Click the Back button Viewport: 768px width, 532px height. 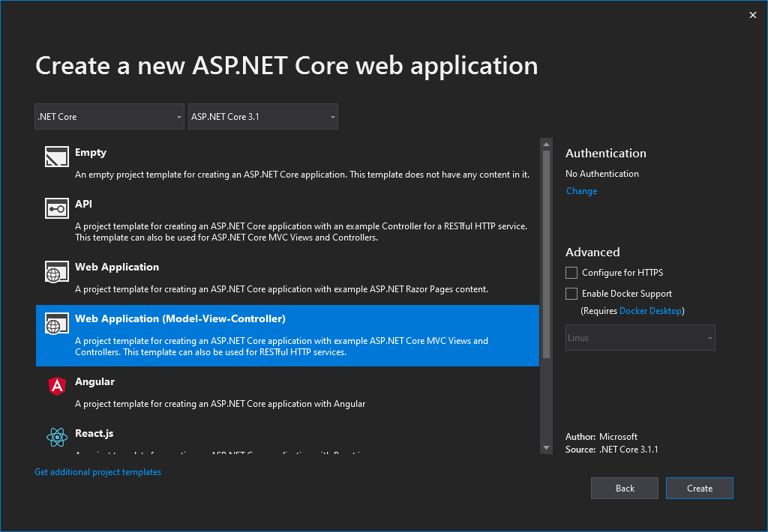tap(624, 488)
